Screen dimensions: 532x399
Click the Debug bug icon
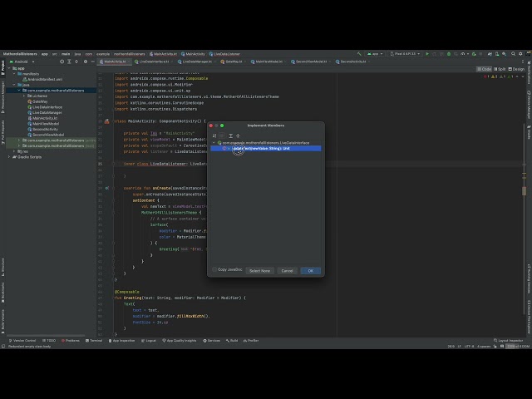click(449, 54)
